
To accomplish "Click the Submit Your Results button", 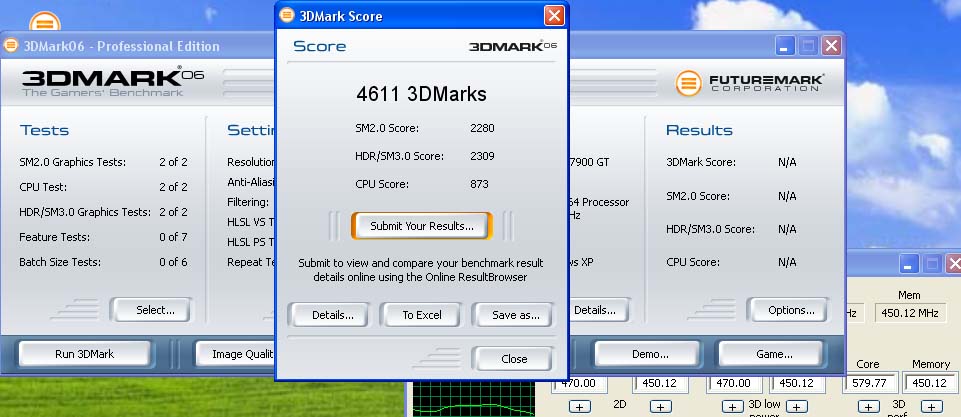I will pyautogui.click(x=422, y=226).
